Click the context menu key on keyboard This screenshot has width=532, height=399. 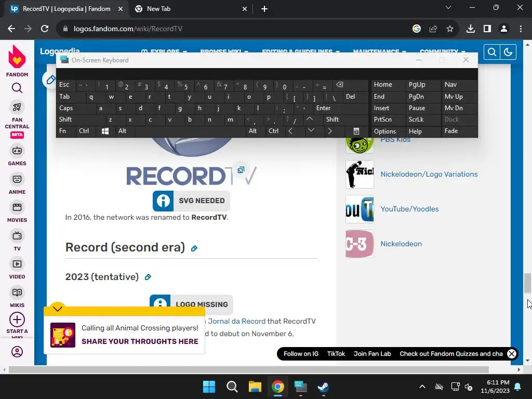pyautogui.click(x=356, y=131)
